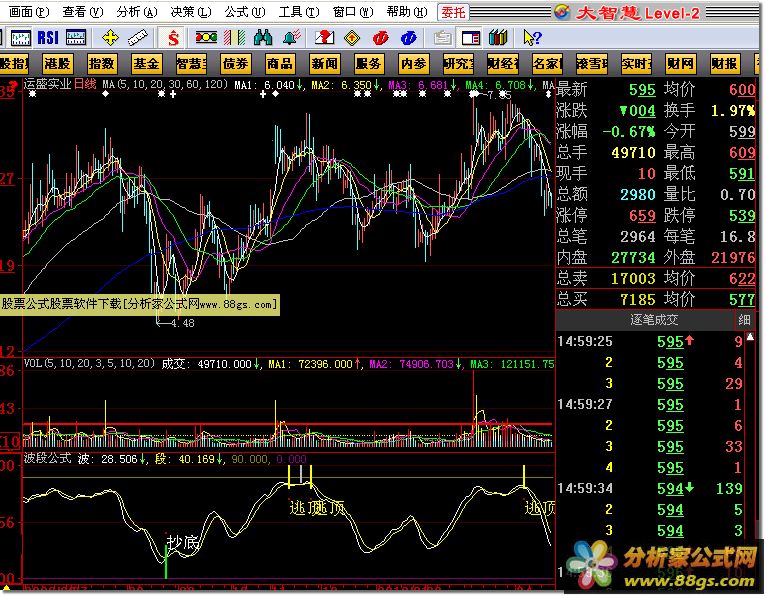Click the 委托 button
The height and width of the screenshot is (596, 766).
[x=453, y=11]
